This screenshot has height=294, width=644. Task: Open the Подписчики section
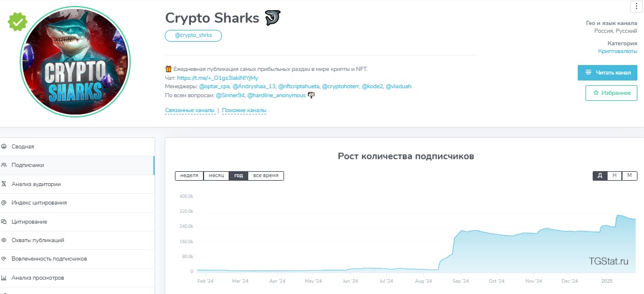[77, 165]
